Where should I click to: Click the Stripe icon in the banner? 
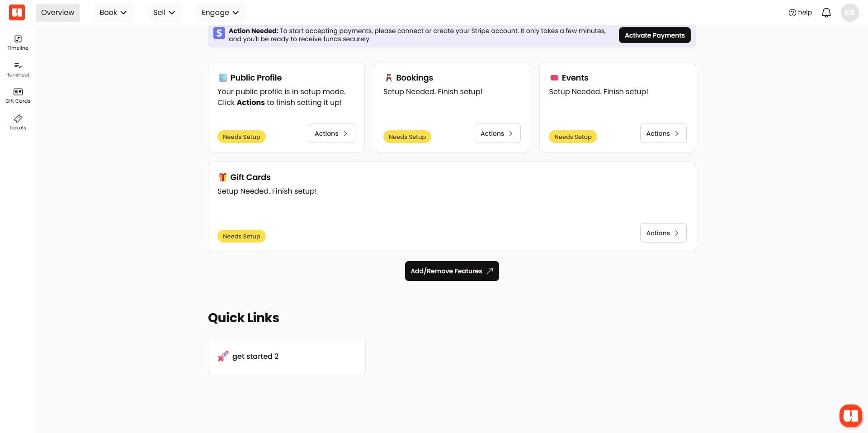(x=219, y=33)
